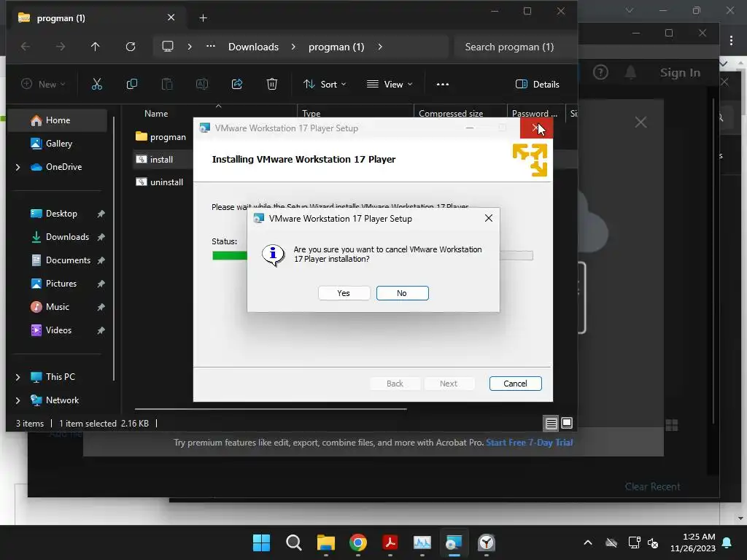The image size is (747, 560).
Task: Click the Cancel button in VMware setup
Action: pos(515,384)
